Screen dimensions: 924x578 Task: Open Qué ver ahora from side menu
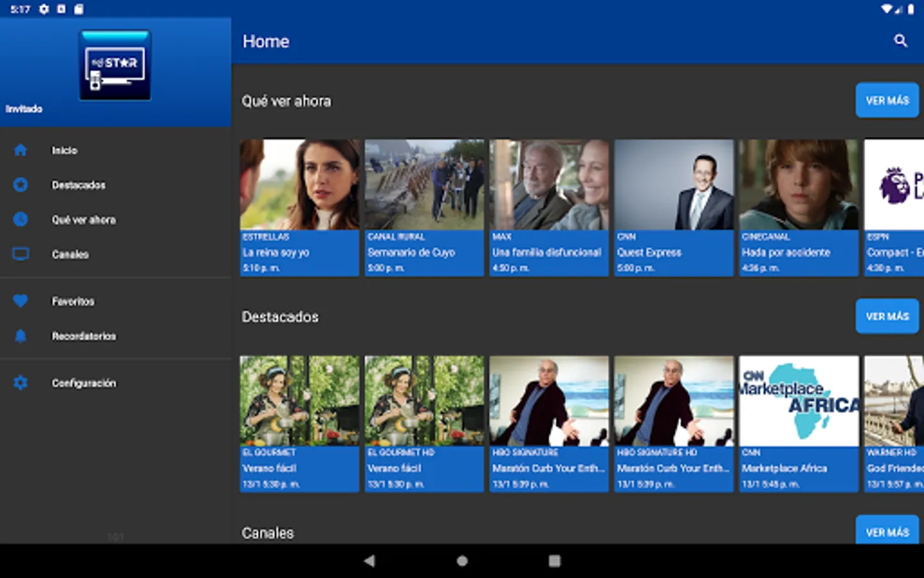[116, 220]
